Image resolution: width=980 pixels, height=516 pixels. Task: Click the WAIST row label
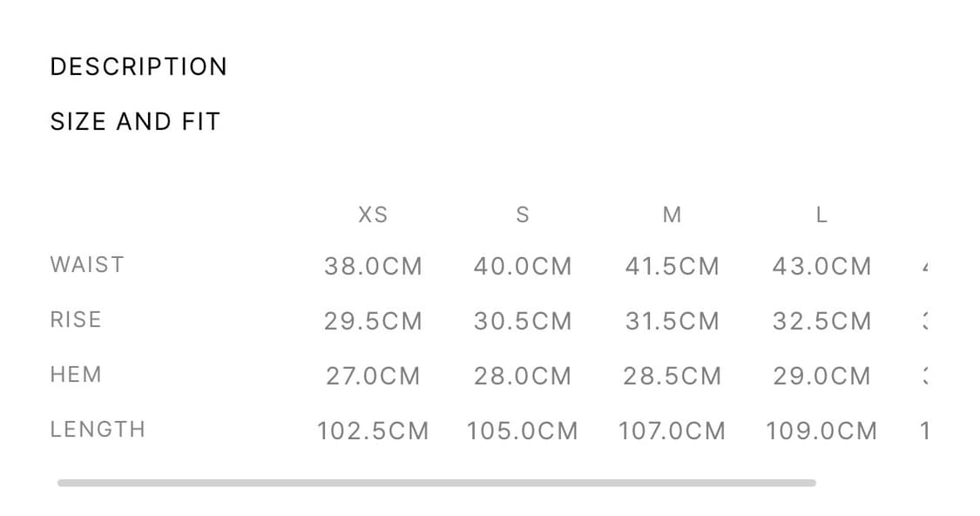pos(87,265)
